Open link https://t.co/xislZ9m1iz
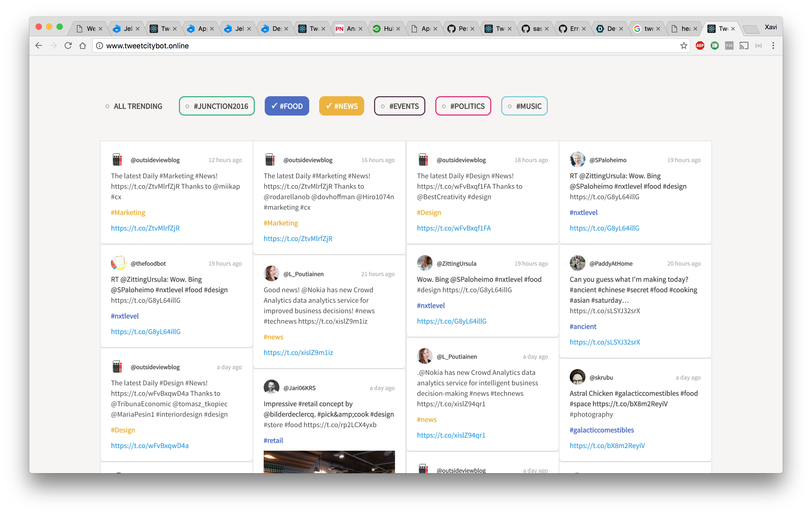This screenshot has height=515, width=812. pyautogui.click(x=298, y=353)
